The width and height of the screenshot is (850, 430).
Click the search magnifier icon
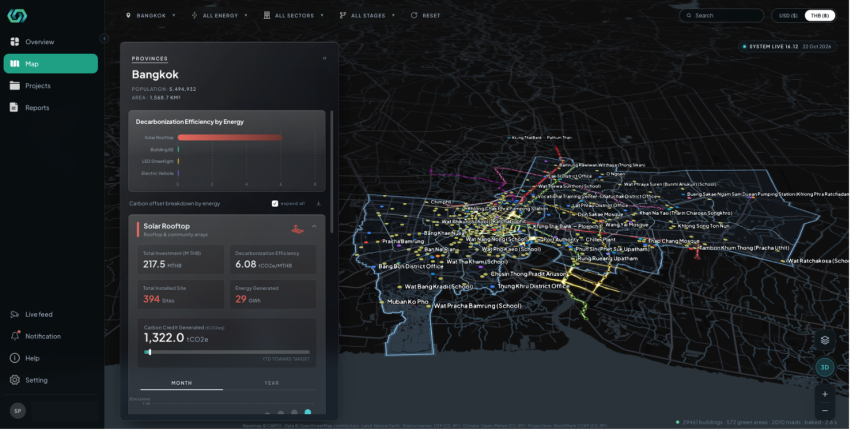(x=689, y=16)
